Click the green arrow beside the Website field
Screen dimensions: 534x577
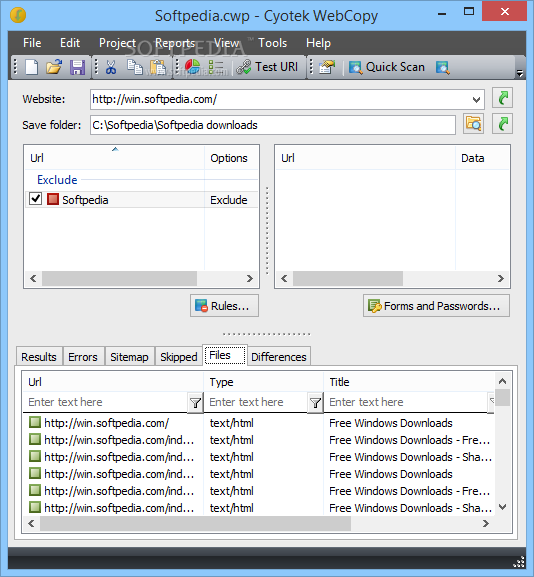(502, 98)
